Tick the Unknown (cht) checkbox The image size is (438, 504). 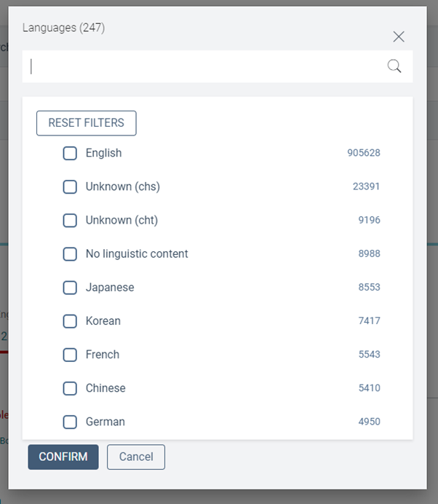pos(70,220)
